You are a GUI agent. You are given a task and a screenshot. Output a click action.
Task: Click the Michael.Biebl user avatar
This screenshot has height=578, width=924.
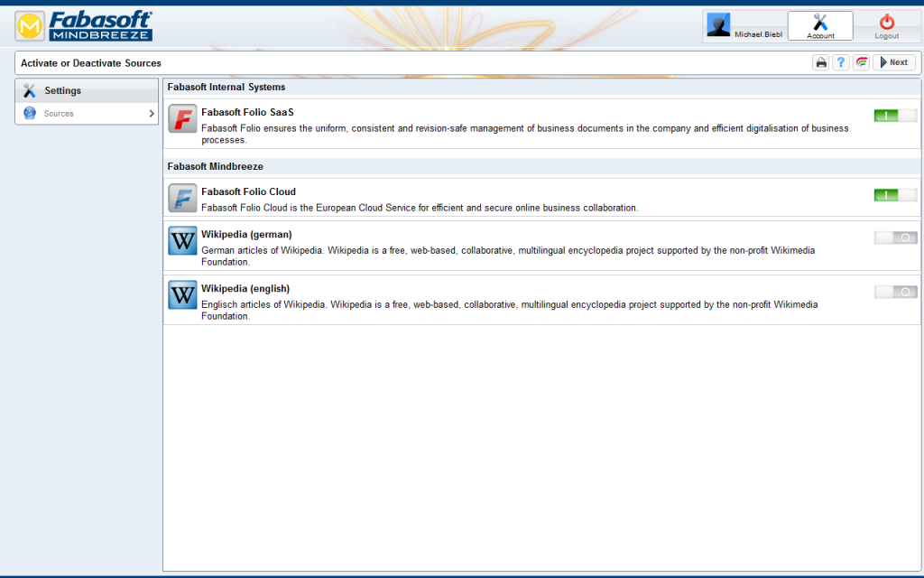pyautogui.click(x=718, y=24)
